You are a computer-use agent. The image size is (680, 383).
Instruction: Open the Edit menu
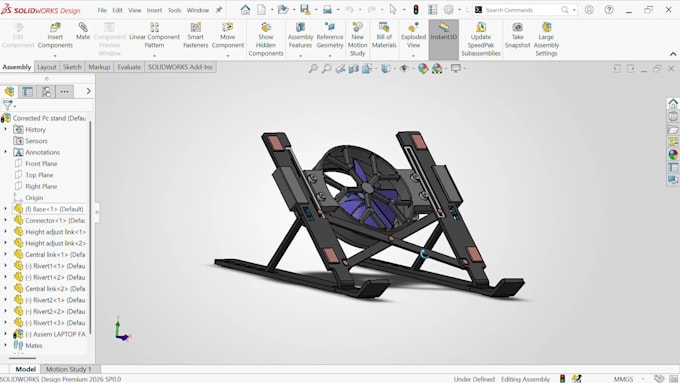click(118, 10)
